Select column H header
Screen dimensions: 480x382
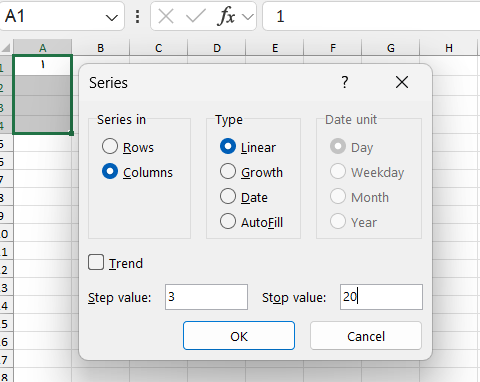pos(449,48)
